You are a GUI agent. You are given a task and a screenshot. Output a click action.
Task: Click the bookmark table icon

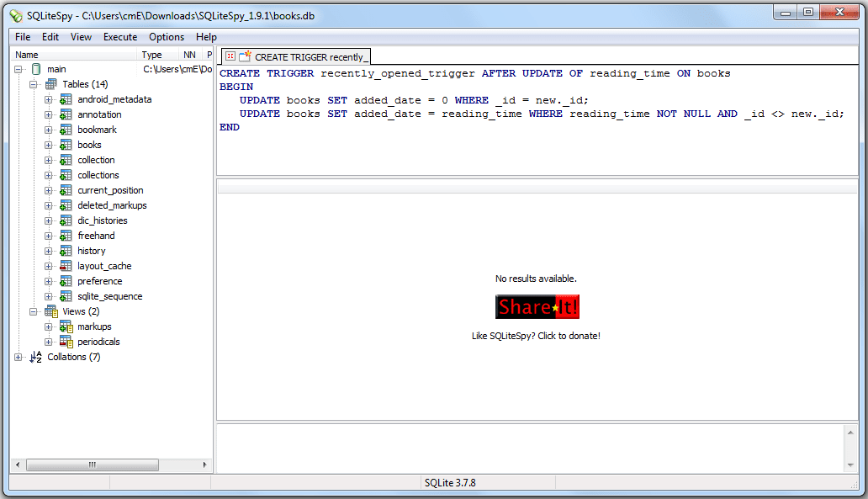tap(66, 130)
